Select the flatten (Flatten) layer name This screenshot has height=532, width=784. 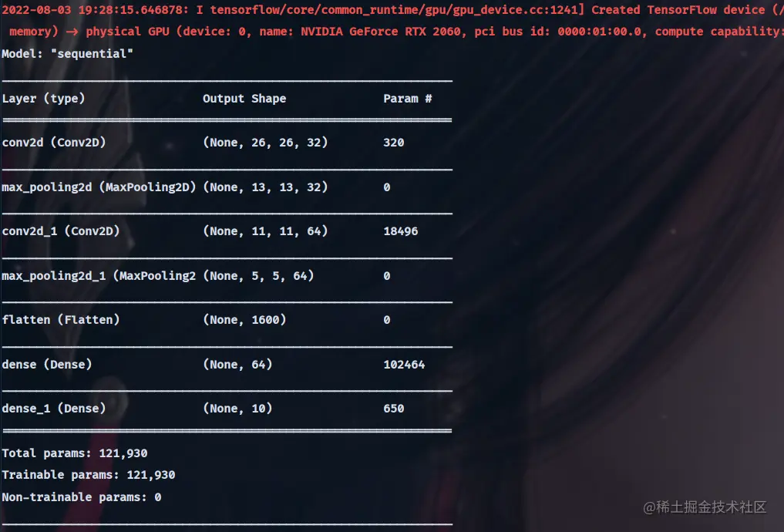59,319
